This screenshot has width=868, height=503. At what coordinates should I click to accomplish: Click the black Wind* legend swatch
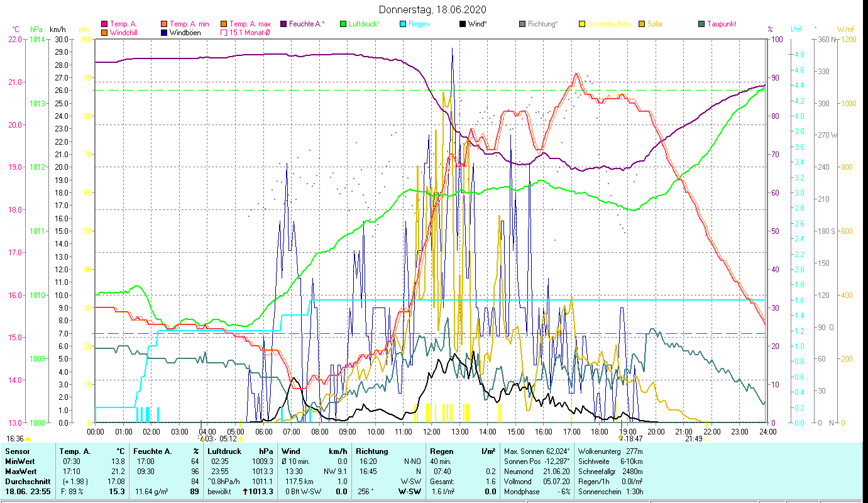tap(463, 24)
